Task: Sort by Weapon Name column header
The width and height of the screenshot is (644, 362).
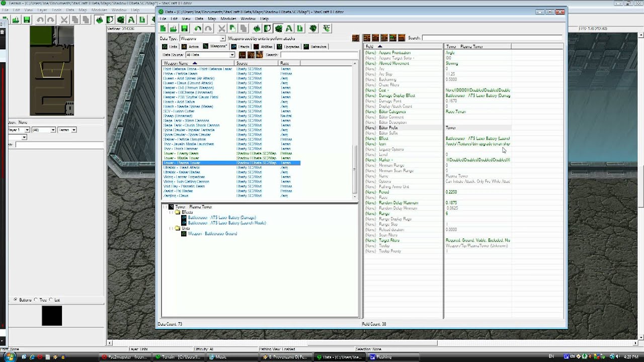Action: 198,63
